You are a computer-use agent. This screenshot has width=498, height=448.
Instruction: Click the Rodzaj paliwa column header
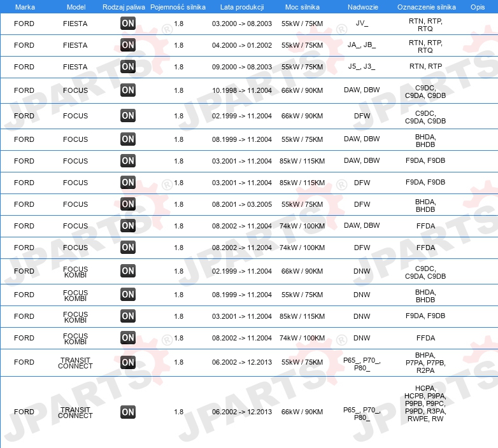(x=124, y=7)
